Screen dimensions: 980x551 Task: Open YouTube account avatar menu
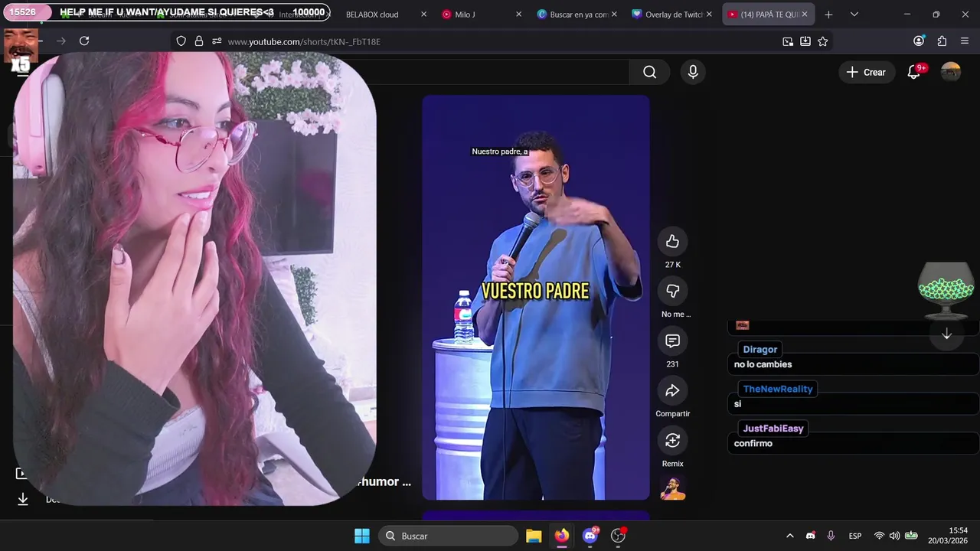pyautogui.click(x=951, y=72)
